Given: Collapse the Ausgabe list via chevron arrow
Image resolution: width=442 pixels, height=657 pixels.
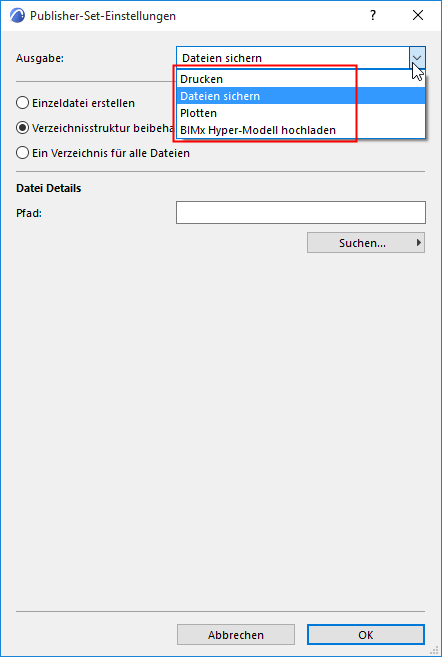Looking at the screenshot, I should click(417, 58).
